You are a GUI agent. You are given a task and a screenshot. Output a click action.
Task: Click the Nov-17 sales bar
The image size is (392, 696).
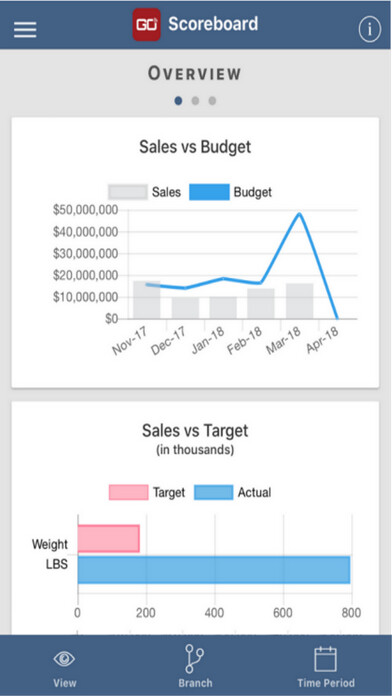pos(147,300)
